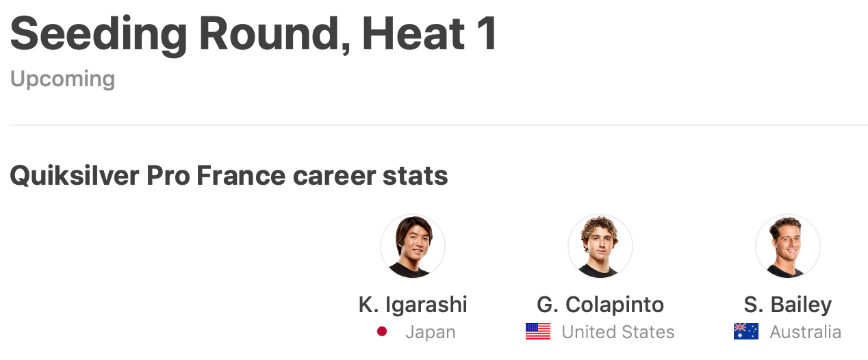Viewport: 868px width, 360px height.
Task: Click Heat 1 in the page title
Action: click(x=429, y=34)
